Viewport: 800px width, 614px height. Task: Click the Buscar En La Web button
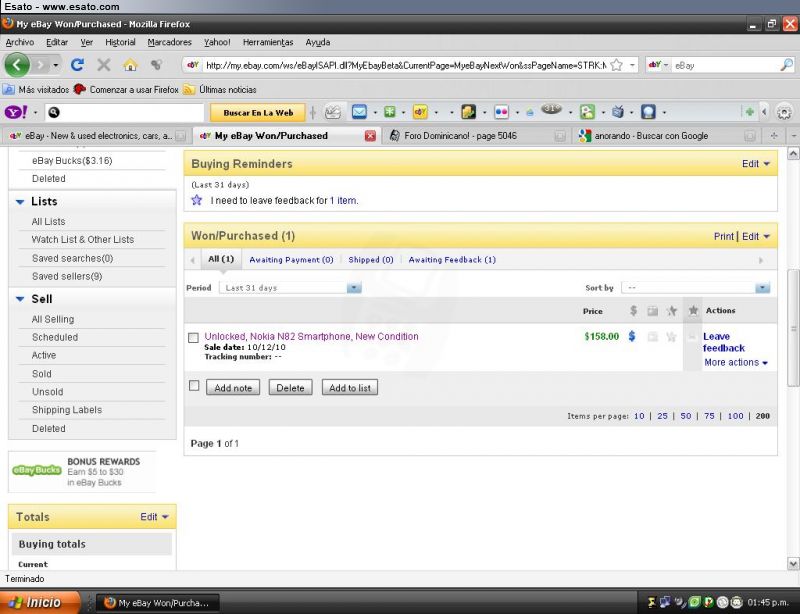(258, 113)
